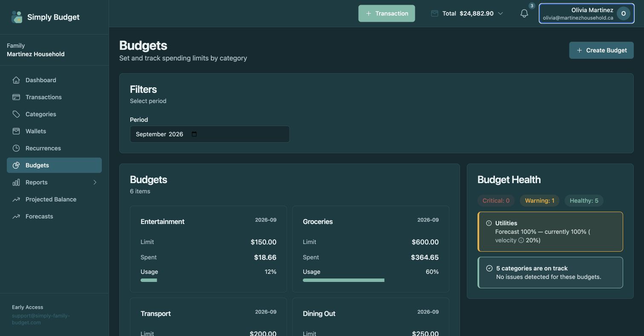Click the Projected Balance trend icon

tap(16, 199)
